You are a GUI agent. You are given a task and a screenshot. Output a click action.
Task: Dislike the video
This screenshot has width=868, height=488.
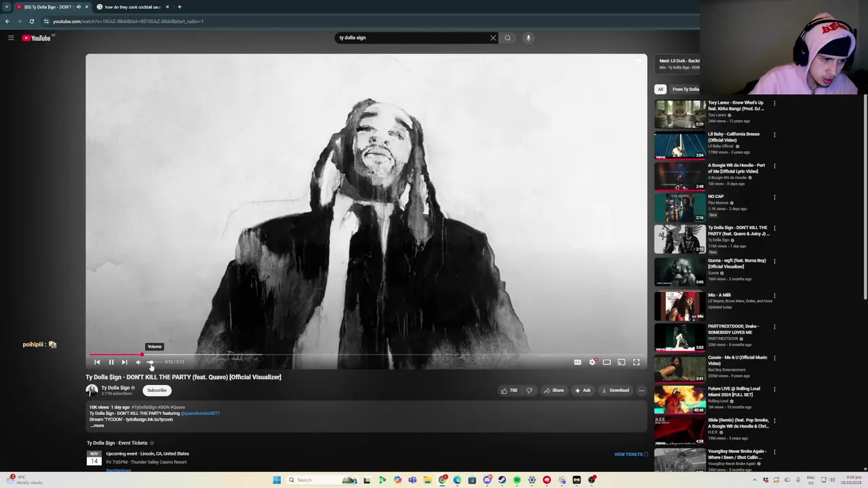pos(530,390)
